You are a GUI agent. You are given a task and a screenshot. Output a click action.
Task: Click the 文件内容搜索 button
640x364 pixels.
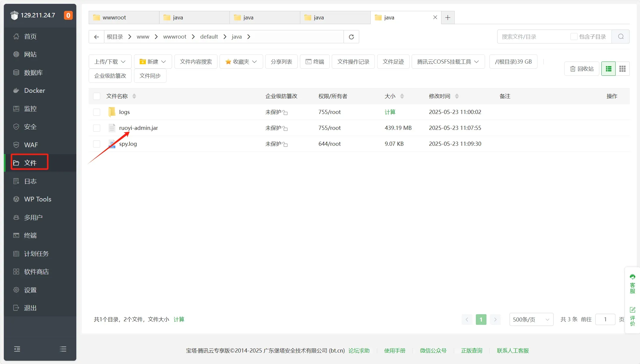coord(196,62)
